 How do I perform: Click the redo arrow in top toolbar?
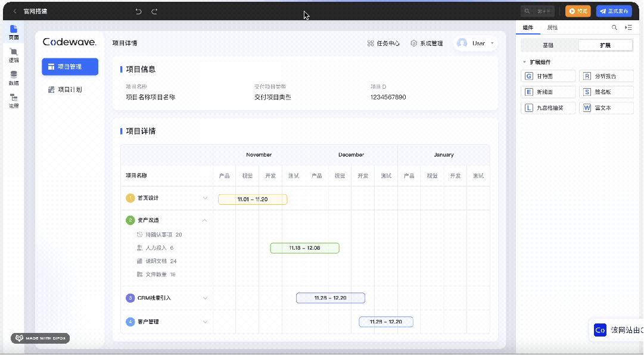(x=155, y=11)
